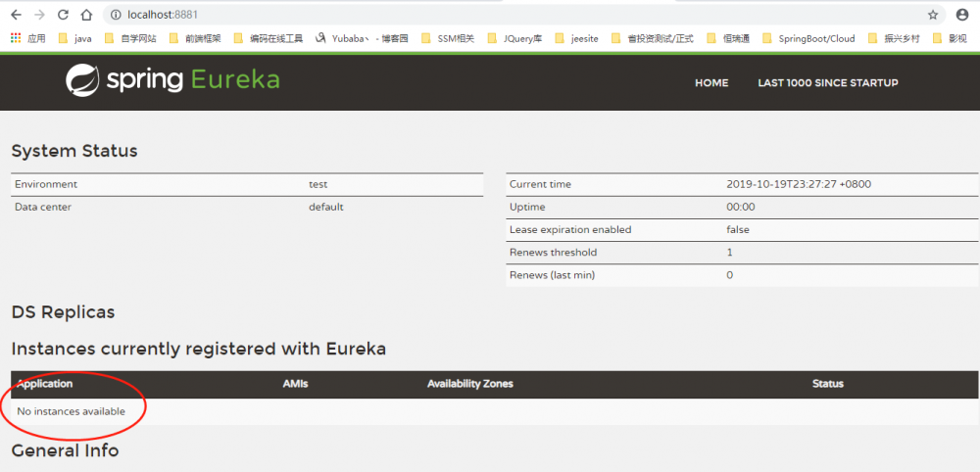
Task: Click the AMIs column header
Action: pyautogui.click(x=295, y=384)
